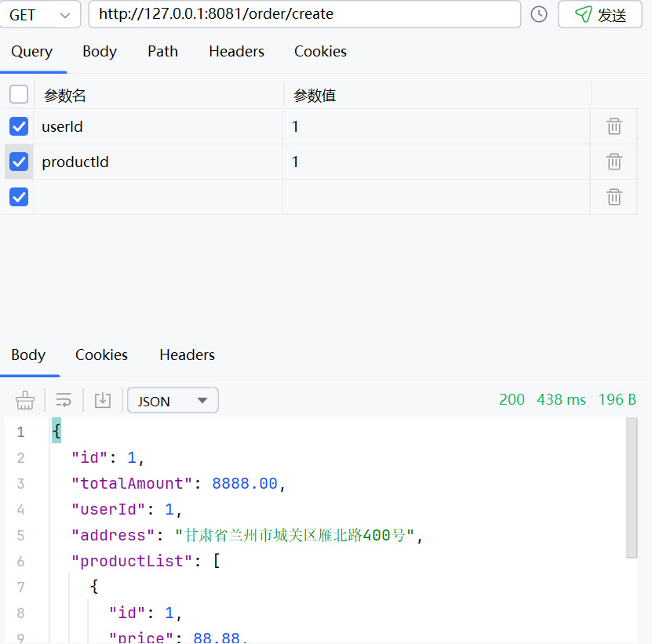Delete the userId parameter row
The width and height of the screenshot is (652, 644).
pos(614,126)
